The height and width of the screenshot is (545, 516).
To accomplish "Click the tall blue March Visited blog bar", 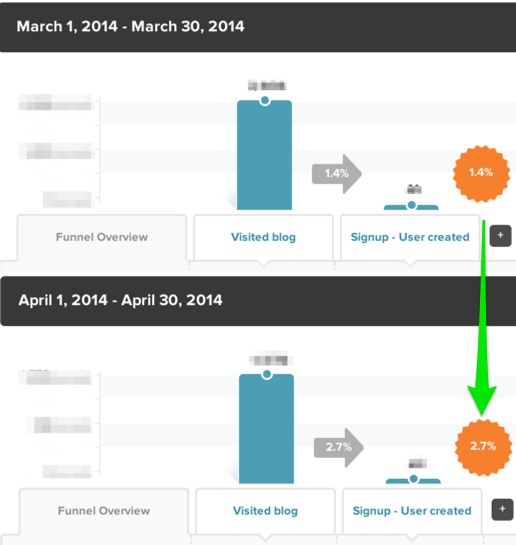I will tap(264, 155).
